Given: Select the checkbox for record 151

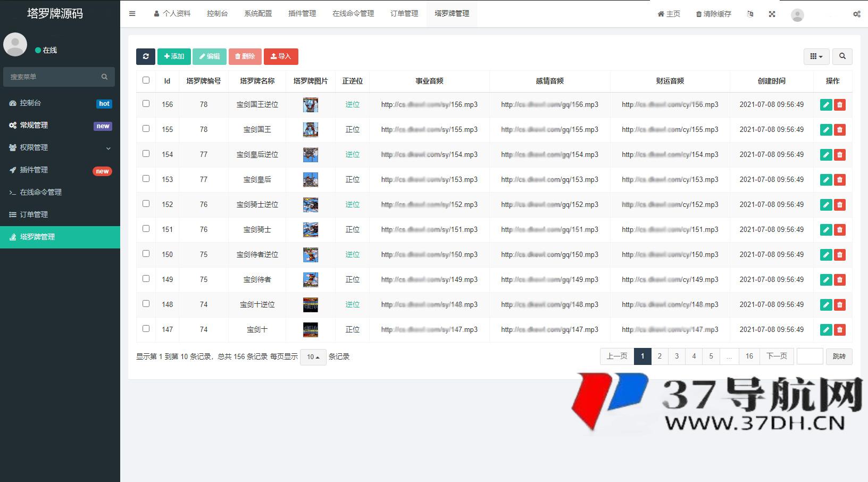Looking at the screenshot, I should click(x=146, y=229).
